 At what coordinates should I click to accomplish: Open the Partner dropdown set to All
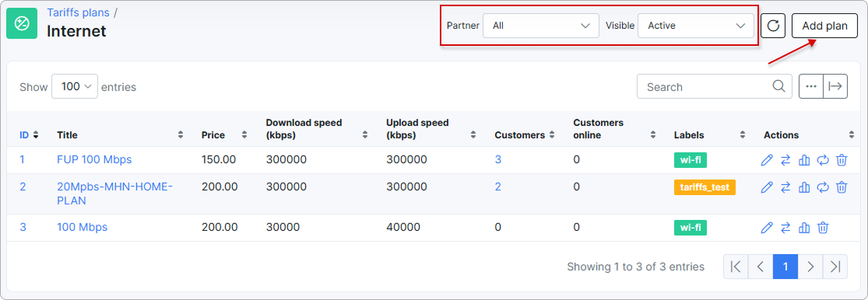click(x=541, y=26)
